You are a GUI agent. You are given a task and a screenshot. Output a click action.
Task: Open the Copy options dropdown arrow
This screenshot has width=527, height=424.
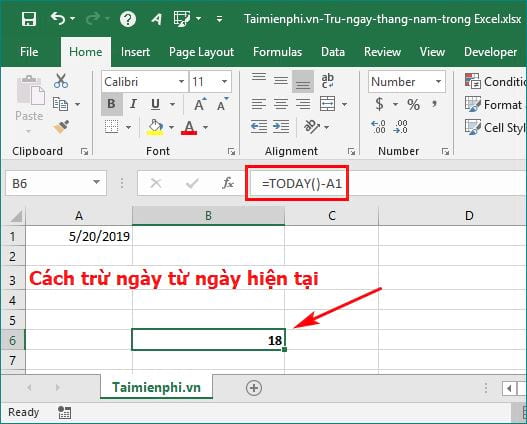click(77, 104)
